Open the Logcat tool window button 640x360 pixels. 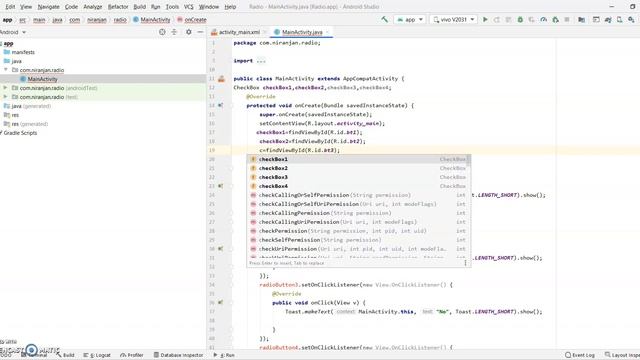point(97,355)
